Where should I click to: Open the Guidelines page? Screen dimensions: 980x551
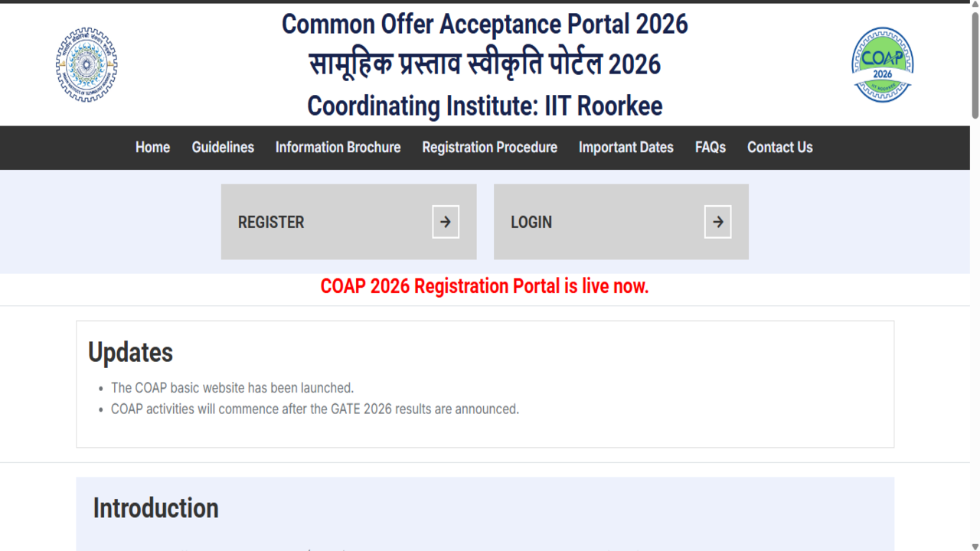click(223, 148)
